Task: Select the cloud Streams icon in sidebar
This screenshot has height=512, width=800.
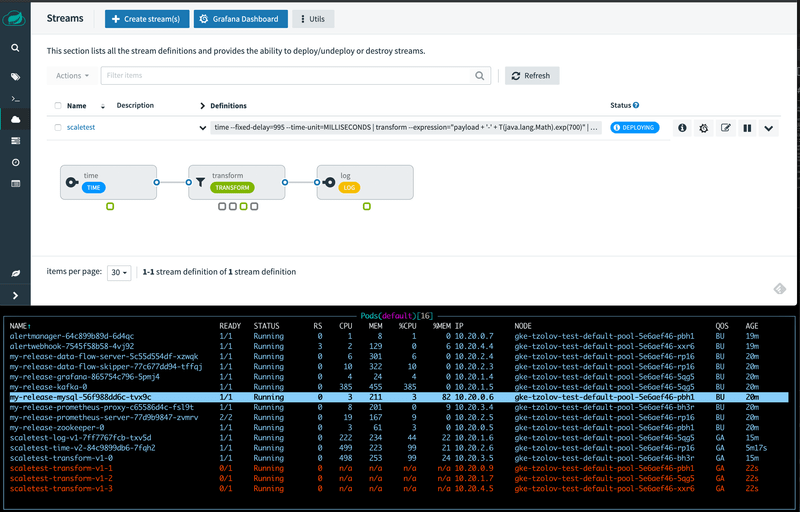Action: pos(15,119)
